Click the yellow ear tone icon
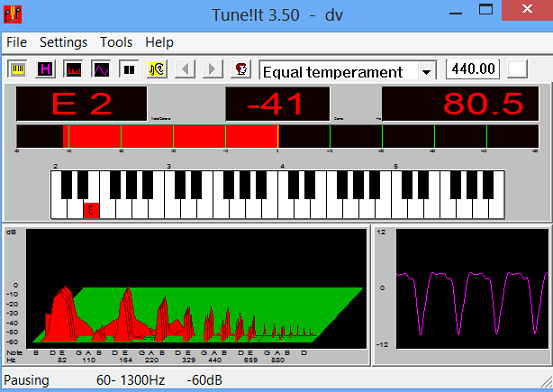Viewport: 553px width, 392px height. 157,69
